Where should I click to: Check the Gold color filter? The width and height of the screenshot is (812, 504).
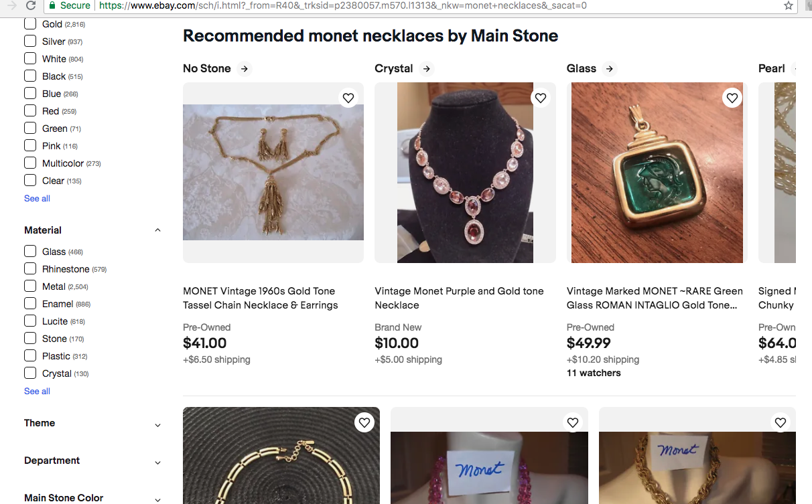[30, 24]
